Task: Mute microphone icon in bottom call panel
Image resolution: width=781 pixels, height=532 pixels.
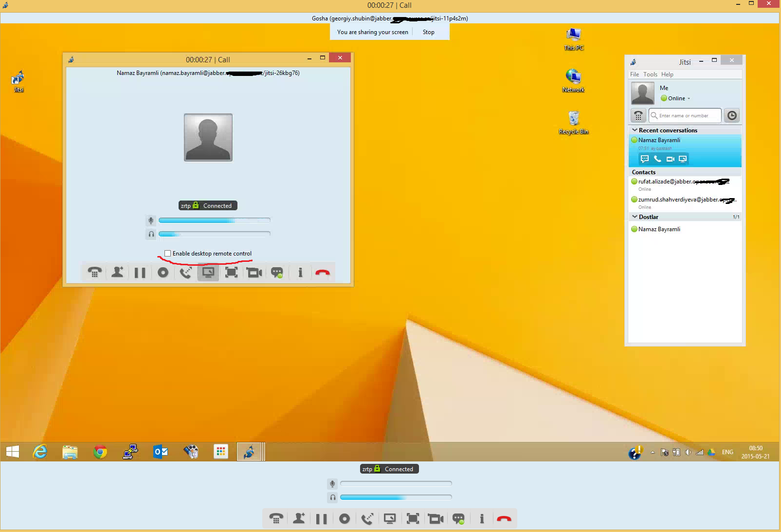Action: [x=332, y=483]
